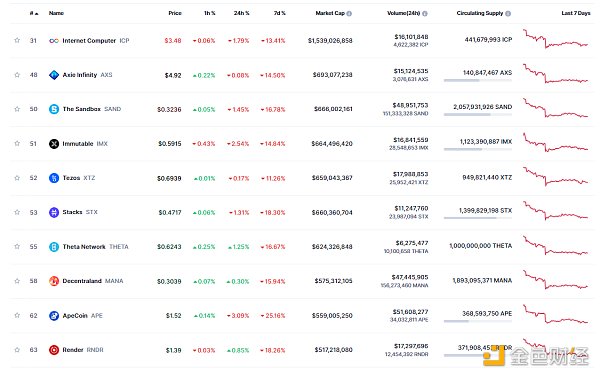The width and height of the screenshot is (600, 377).
Task: Open the Stacks last 7 days sparkline chart
Action: (556, 211)
